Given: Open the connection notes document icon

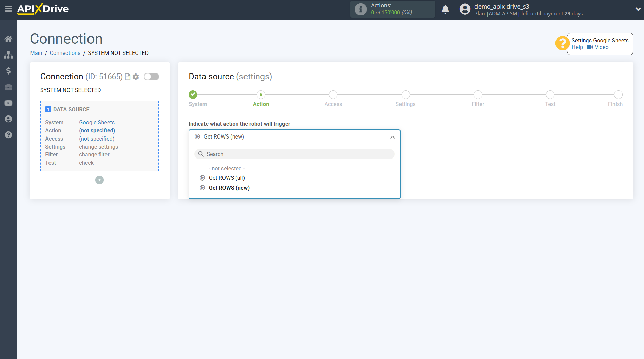Looking at the screenshot, I should coord(128,77).
